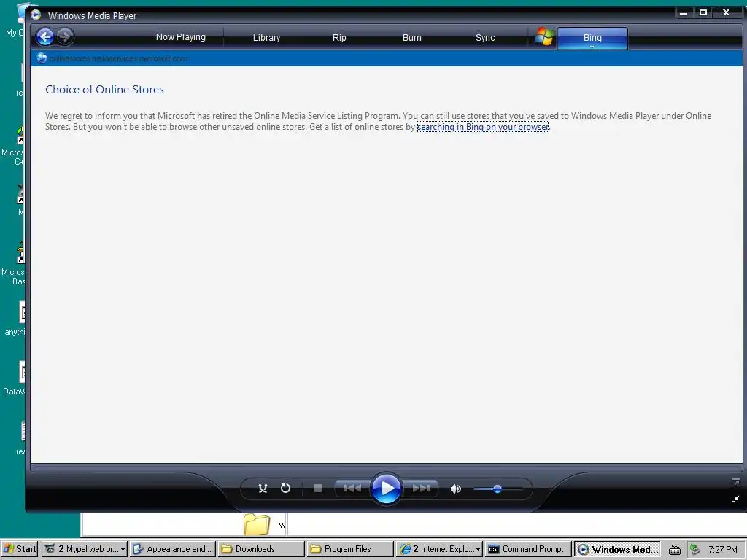
Task: Expand the Bing tab dropdown arrow
Action: click(x=592, y=47)
